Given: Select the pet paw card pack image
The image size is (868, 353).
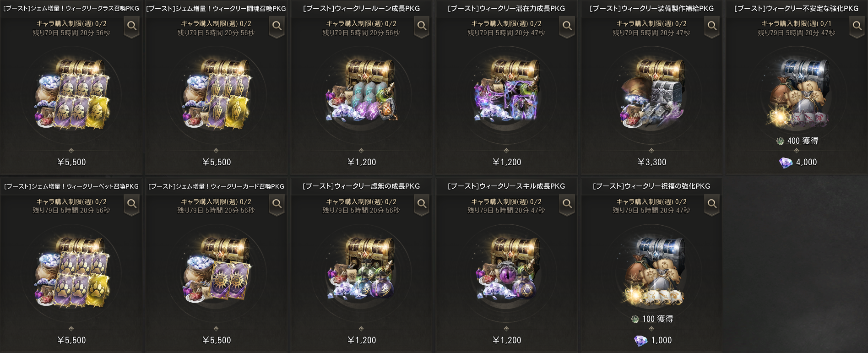Looking at the screenshot, I should click(x=71, y=272).
